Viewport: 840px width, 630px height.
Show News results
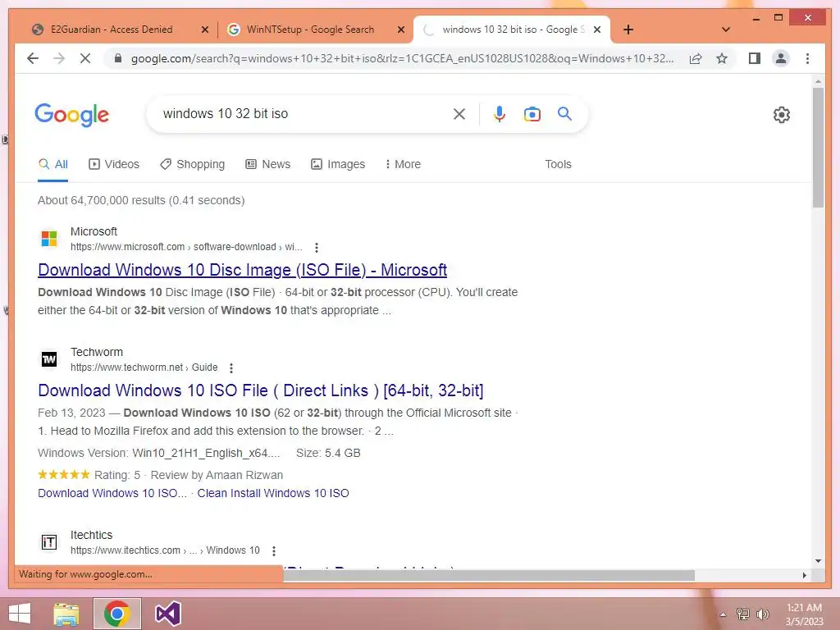point(268,164)
